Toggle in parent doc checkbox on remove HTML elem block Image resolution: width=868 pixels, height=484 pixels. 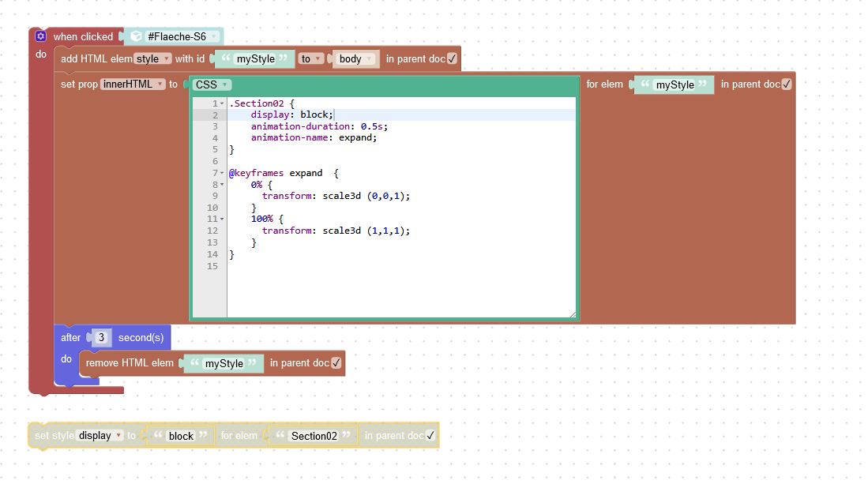click(x=336, y=363)
